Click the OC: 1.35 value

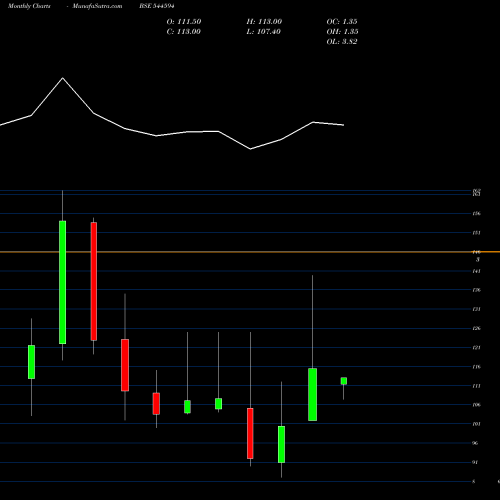[x=342, y=22]
